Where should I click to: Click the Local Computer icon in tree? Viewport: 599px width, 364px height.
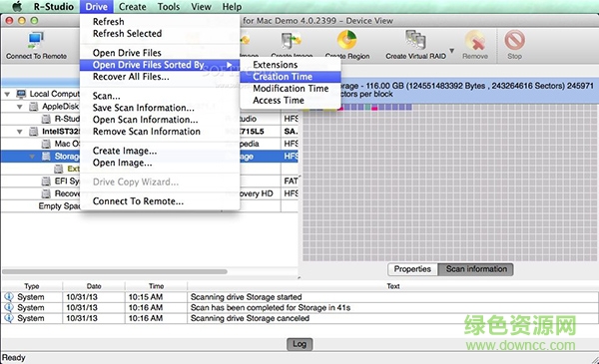pos(21,94)
